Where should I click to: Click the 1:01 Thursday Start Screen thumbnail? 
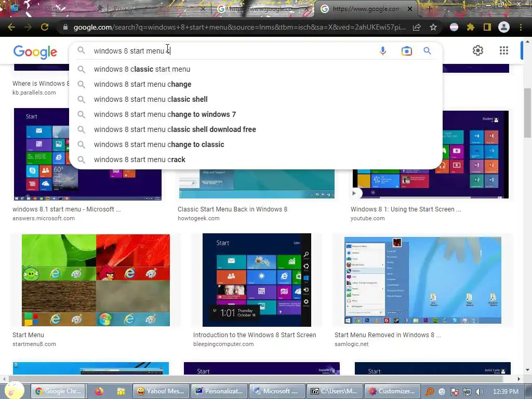coord(257,280)
